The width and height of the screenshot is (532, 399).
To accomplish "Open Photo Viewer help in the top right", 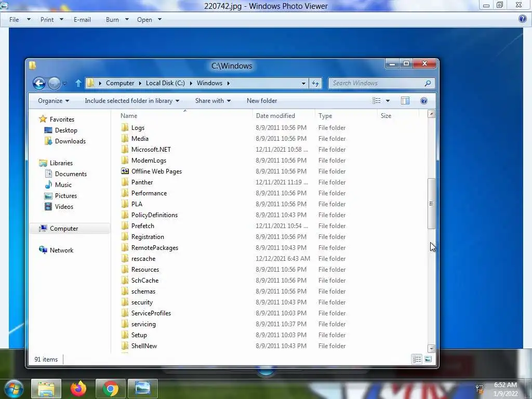I will pyautogui.click(x=523, y=19).
